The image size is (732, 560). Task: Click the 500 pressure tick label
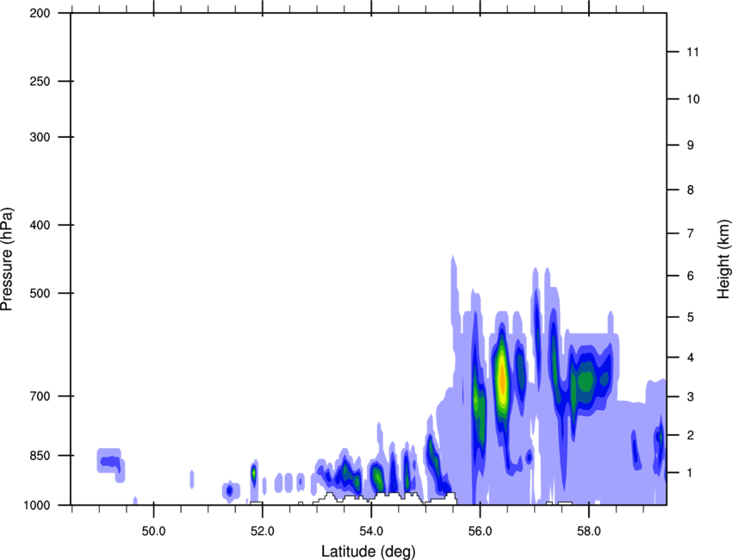pyautogui.click(x=40, y=293)
